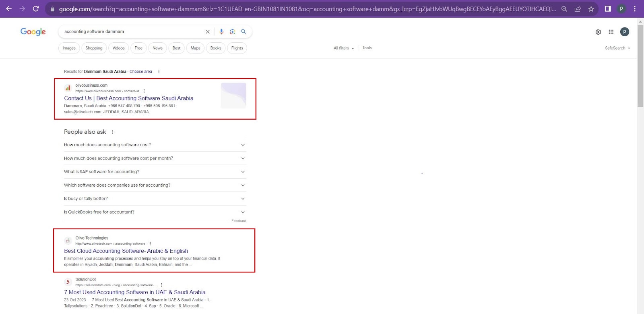Viewport: 644px width, 314px height.
Task: View site information lock icon
Action: coord(52,9)
